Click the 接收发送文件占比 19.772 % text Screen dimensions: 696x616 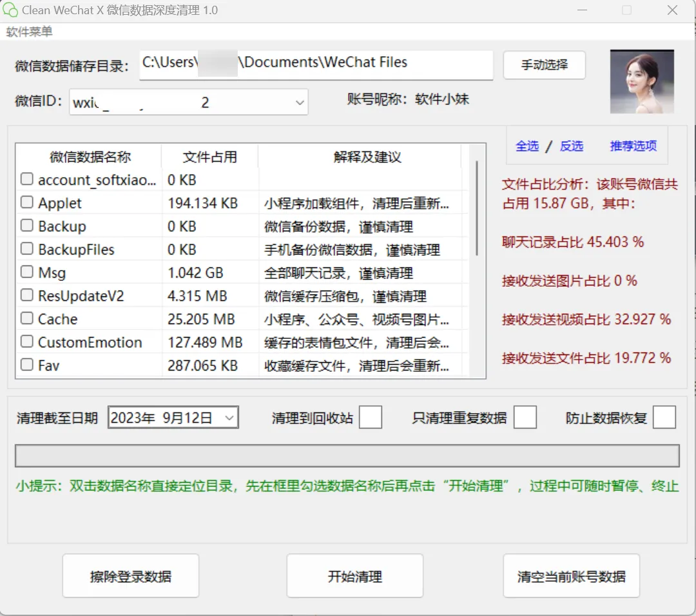pos(586,358)
